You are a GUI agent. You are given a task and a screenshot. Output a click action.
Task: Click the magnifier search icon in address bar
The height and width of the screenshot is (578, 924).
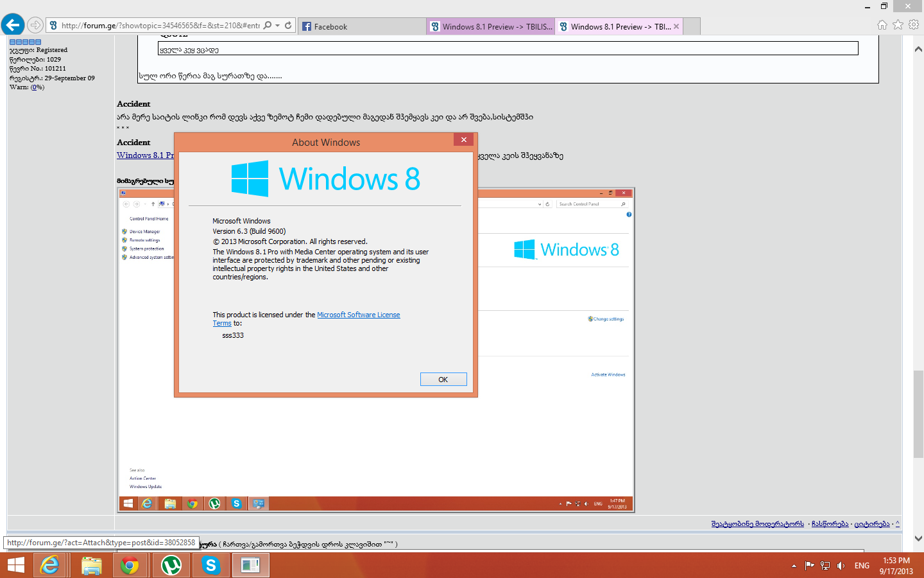point(268,26)
